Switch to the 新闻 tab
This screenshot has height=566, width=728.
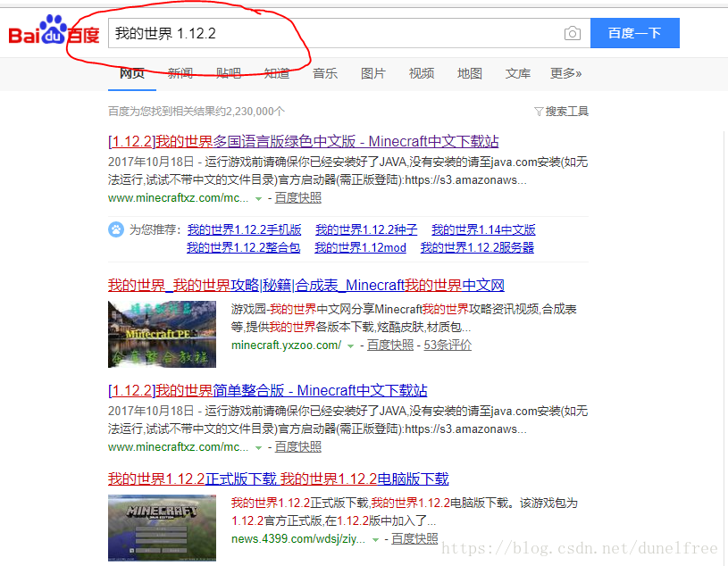pyautogui.click(x=180, y=73)
